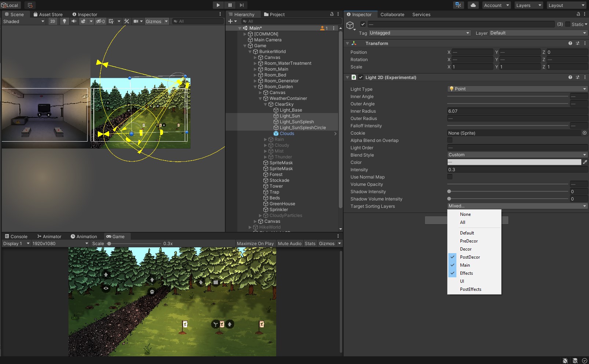589x364 pixels.
Task: Open the 1920x1080 resolution dropdown
Action: click(x=60, y=243)
